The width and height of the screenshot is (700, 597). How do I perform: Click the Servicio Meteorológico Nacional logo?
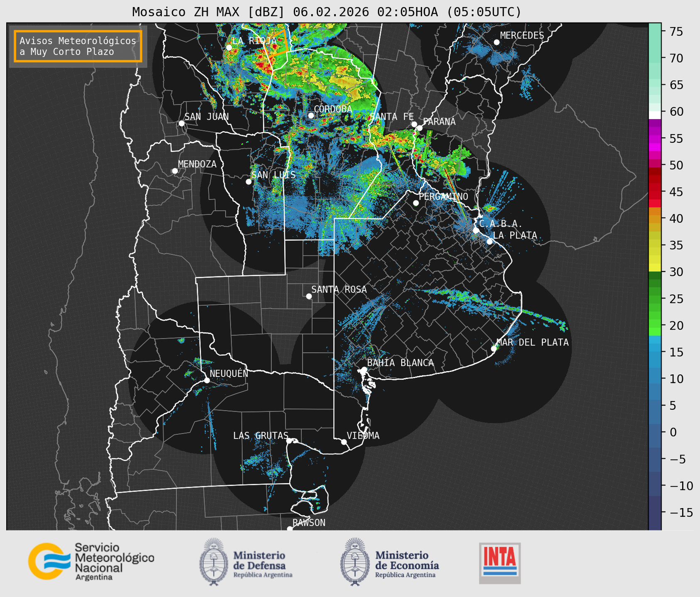click(x=91, y=561)
